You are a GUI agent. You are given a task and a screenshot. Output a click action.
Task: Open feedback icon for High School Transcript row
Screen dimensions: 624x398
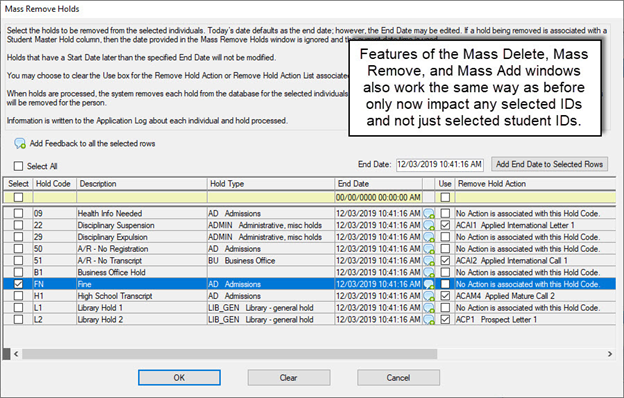click(x=429, y=297)
